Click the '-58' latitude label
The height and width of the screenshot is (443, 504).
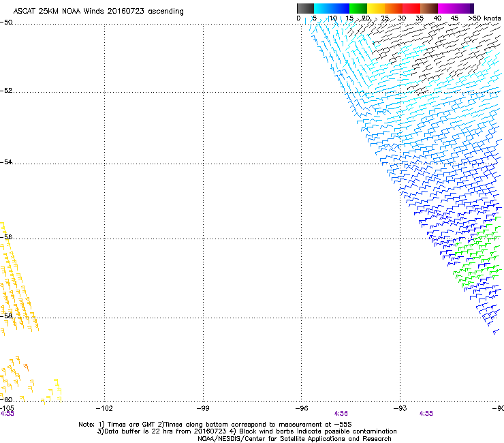pos(6,316)
